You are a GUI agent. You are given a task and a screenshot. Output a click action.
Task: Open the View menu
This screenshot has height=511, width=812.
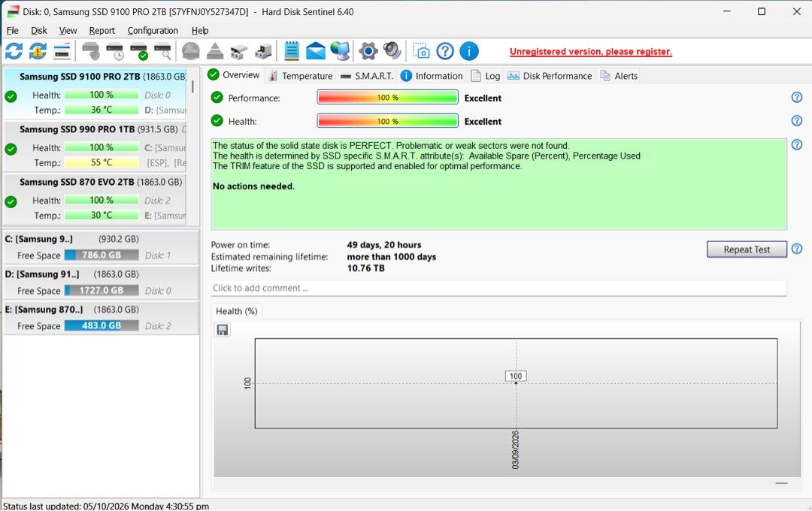(x=68, y=31)
